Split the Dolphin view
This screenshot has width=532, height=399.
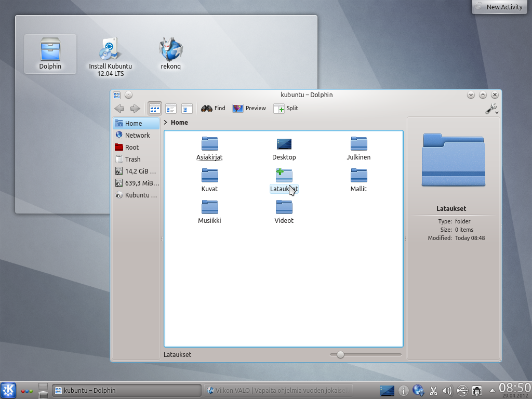tap(286, 108)
